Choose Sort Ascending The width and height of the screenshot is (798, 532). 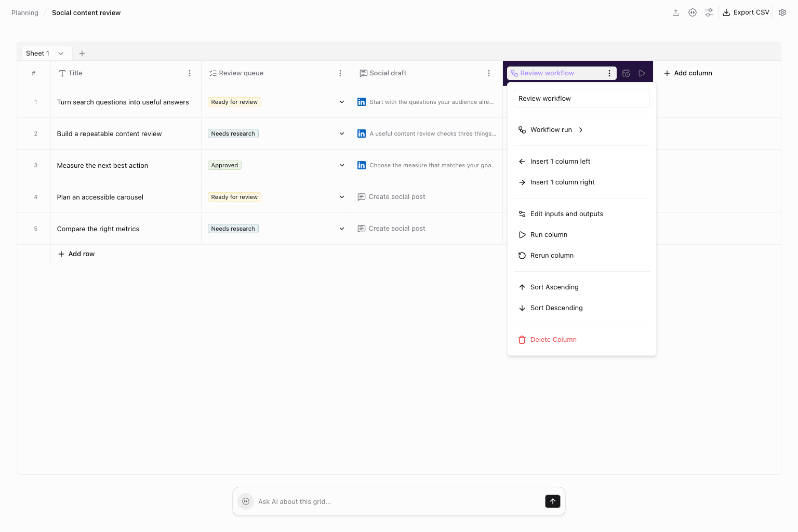point(581,287)
